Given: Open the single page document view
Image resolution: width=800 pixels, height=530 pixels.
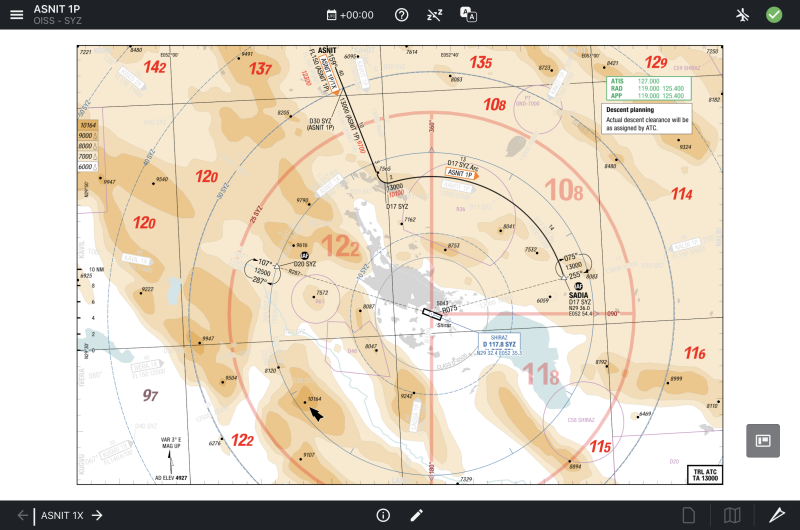Looking at the screenshot, I should (x=689, y=515).
